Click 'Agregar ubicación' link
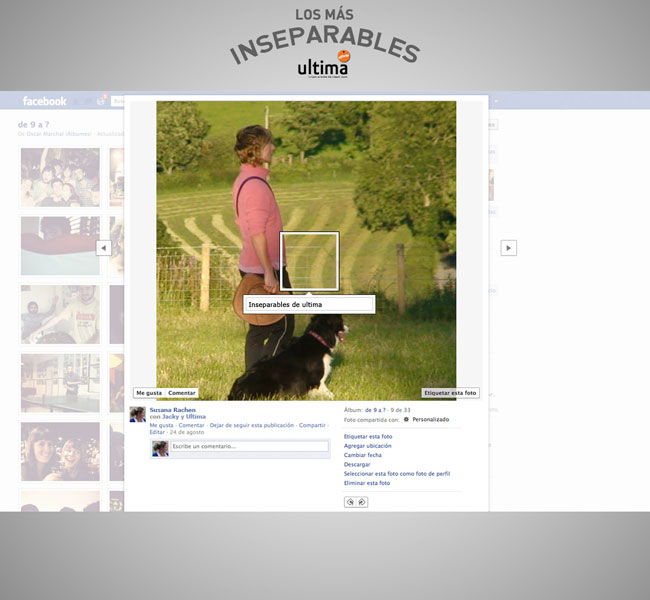The image size is (650, 600). [368, 446]
